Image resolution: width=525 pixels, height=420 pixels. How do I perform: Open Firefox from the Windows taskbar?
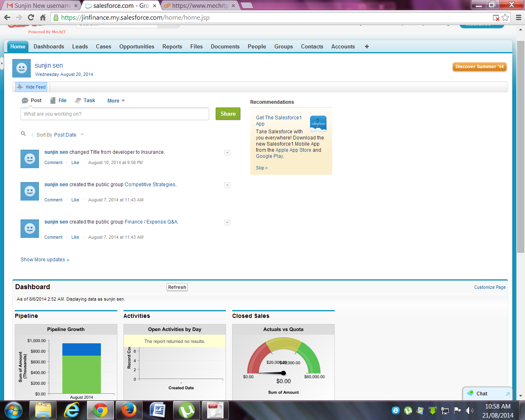(x=129, y=410)
